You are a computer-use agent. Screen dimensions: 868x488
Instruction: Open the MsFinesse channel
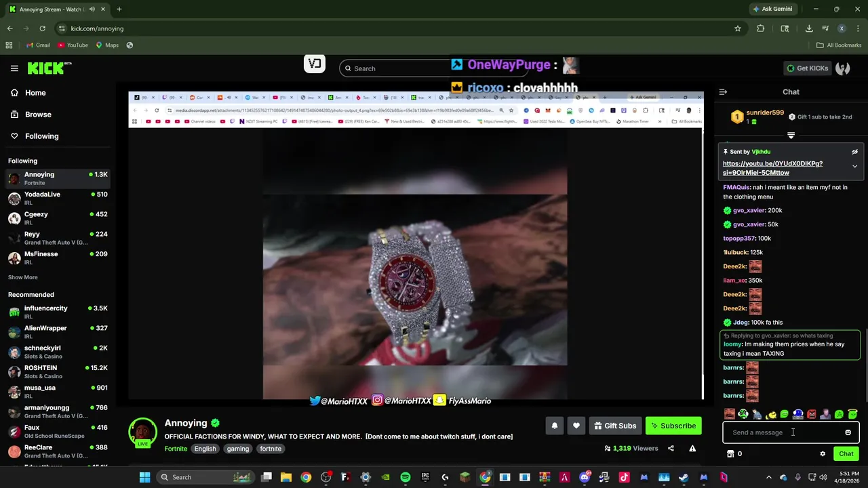point(58,258)
